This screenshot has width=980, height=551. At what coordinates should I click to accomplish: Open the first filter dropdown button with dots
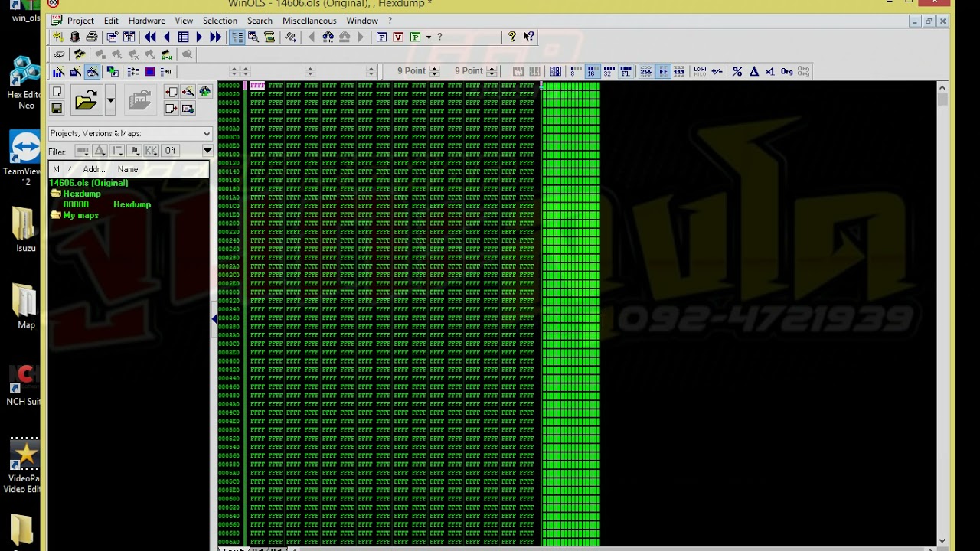pyautogui.click(x=82, y=151)
